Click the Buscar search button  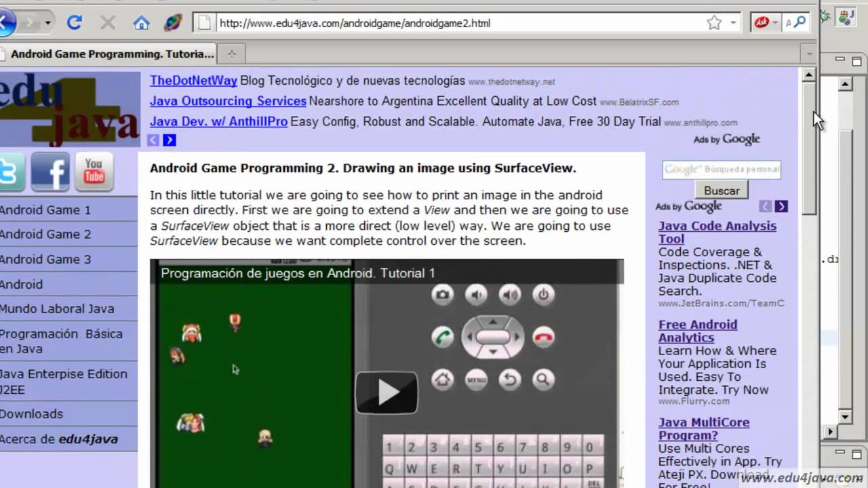722,190
